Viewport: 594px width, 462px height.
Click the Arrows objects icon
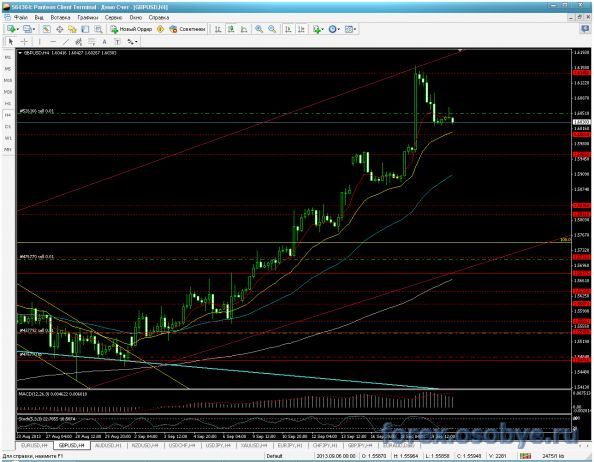coord(130,42)
